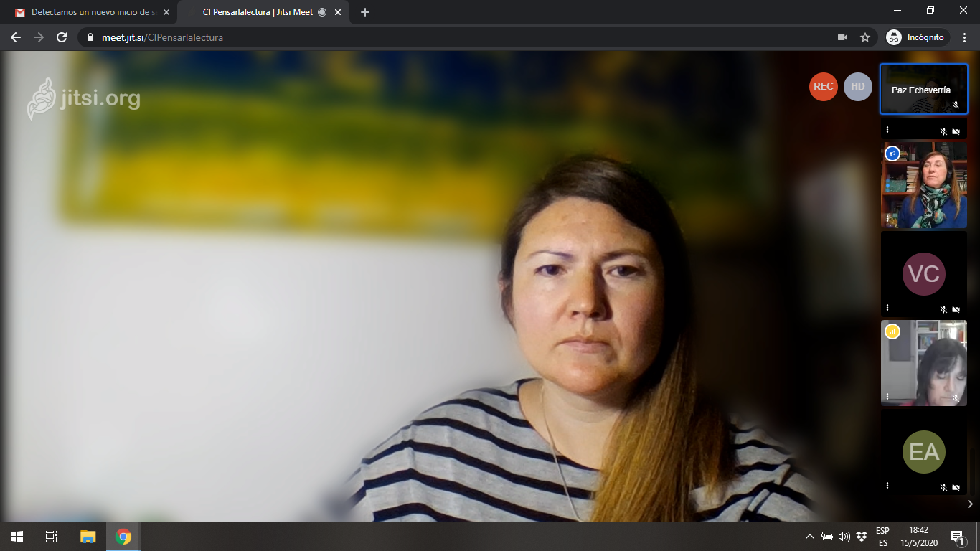The image size is (980, 551).
Task: Click the Dropbox icon in the system tray
Action: [x=862, y=537]
